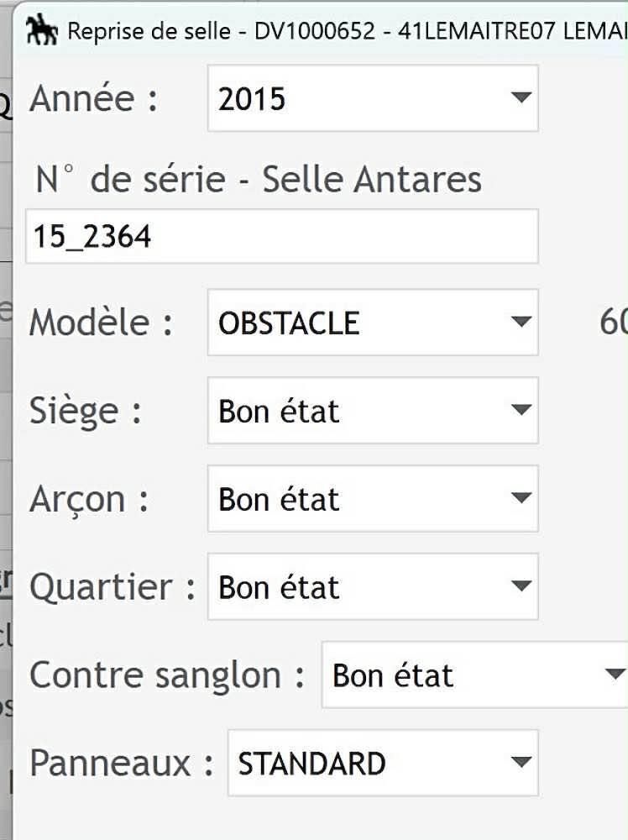628x840 pixels.
Task: Click the arrow of the Année combo box
Action: [x=521, y=98]
